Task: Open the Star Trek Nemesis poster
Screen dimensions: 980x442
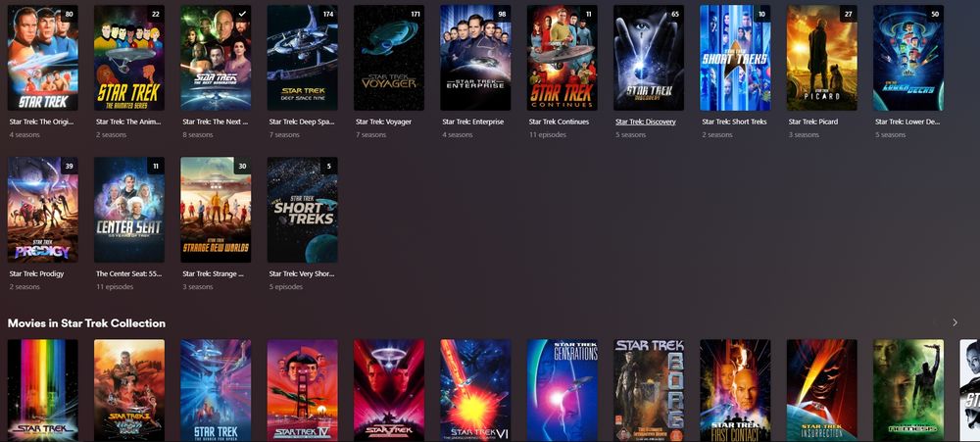Action: (908, 391)
